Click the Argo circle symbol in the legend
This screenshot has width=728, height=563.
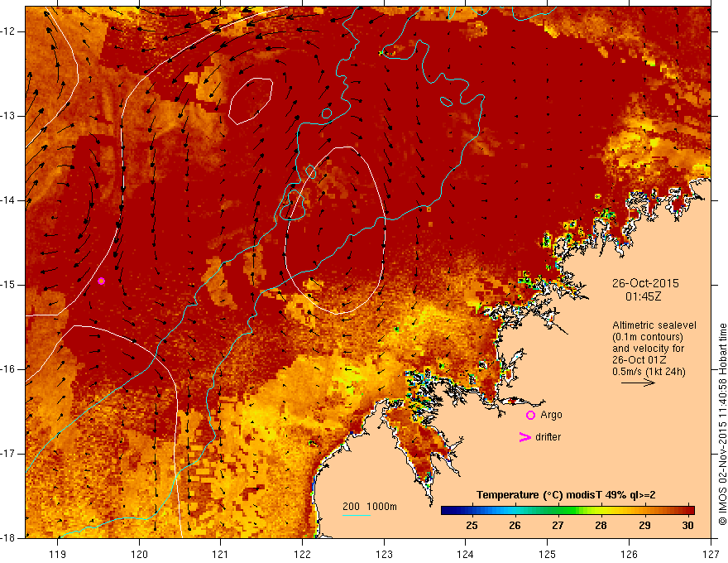530,416
